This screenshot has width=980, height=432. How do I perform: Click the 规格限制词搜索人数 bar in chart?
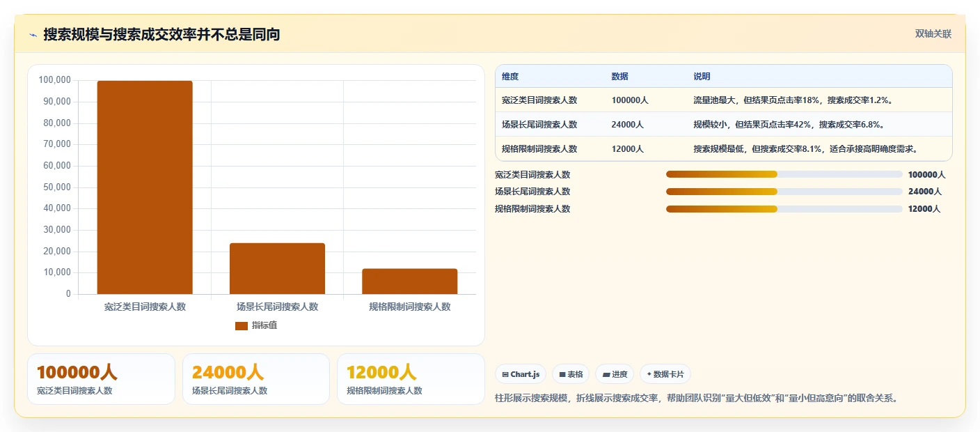click(x=409, y=281)
